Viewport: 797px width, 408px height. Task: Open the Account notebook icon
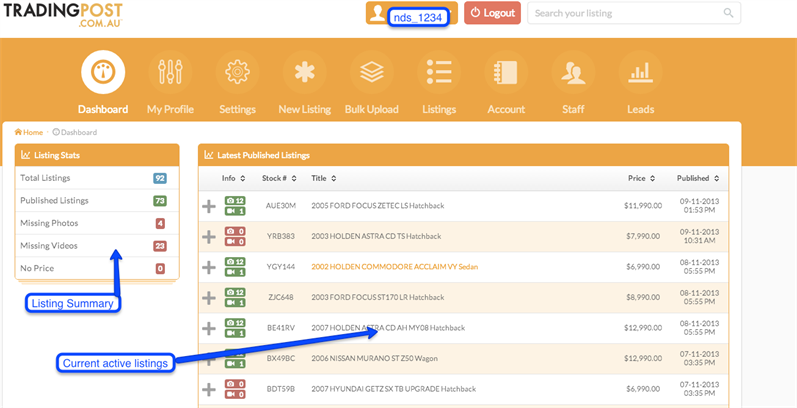coord(506,74)
